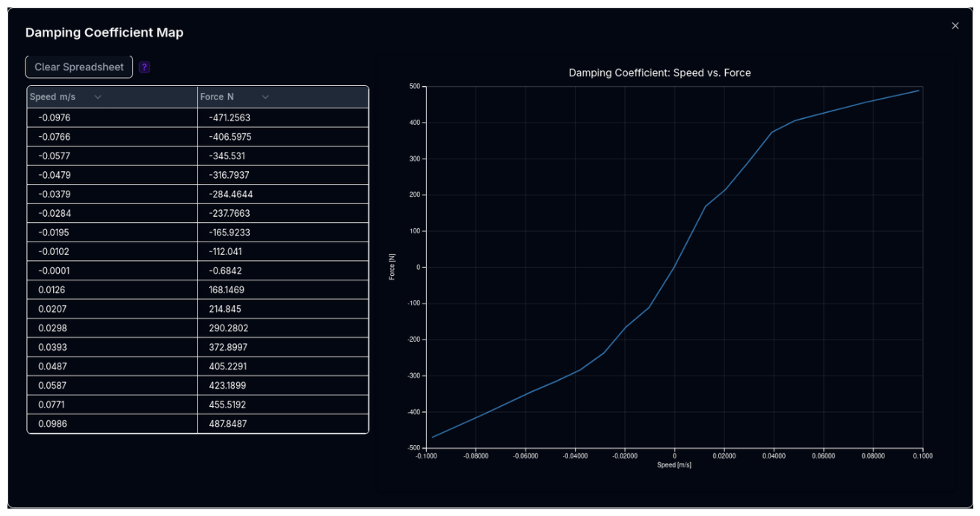The image size is (980, 516).
Task: Edit the force cell showing 487.8487
Action: pos(283,424)
